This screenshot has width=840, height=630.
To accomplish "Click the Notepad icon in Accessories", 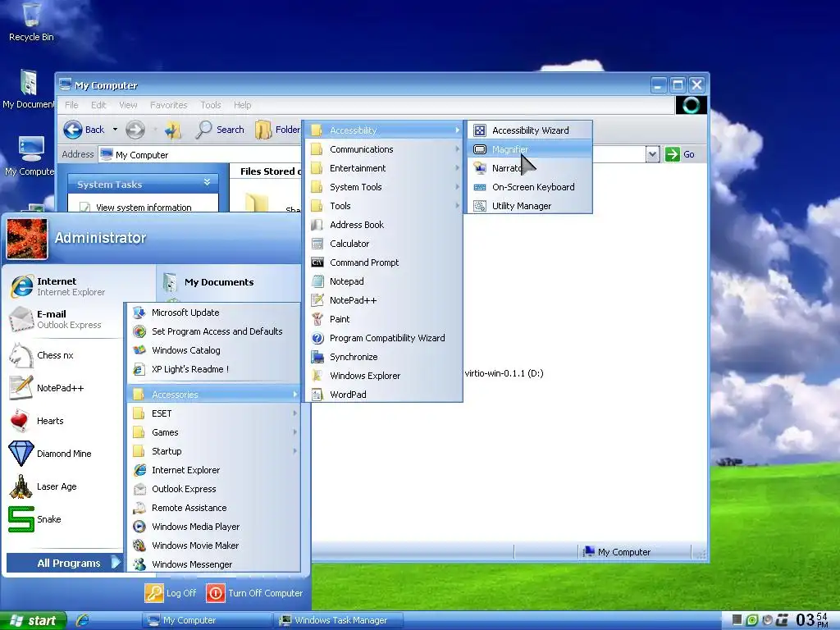I will 317,281.
